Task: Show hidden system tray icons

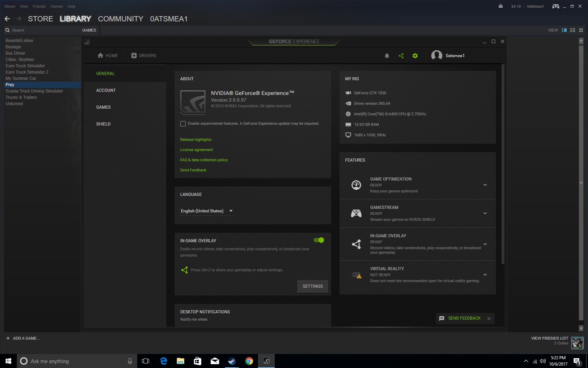Action: [526, 361]
